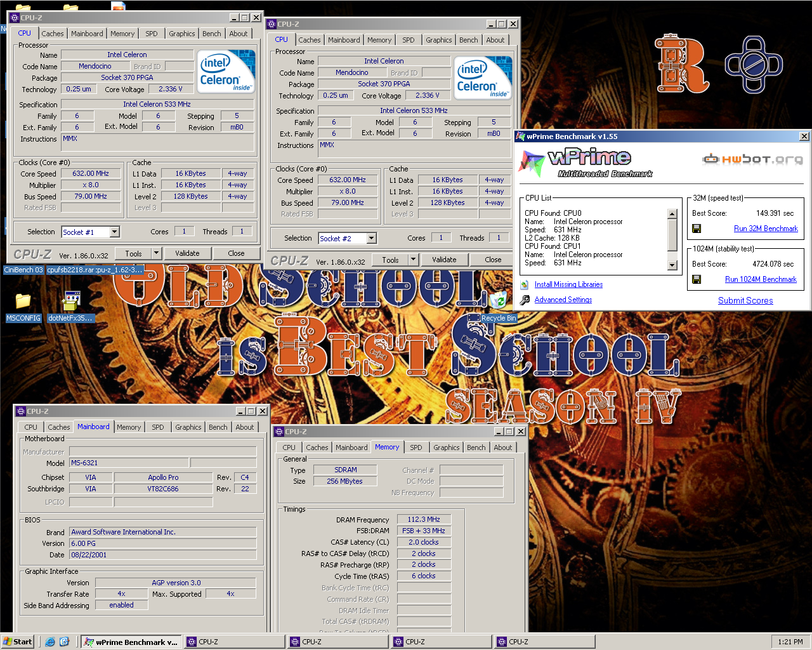Open Internet Explorer from quick launch
Screen dimensions: 812x650
tap(50, 642)
